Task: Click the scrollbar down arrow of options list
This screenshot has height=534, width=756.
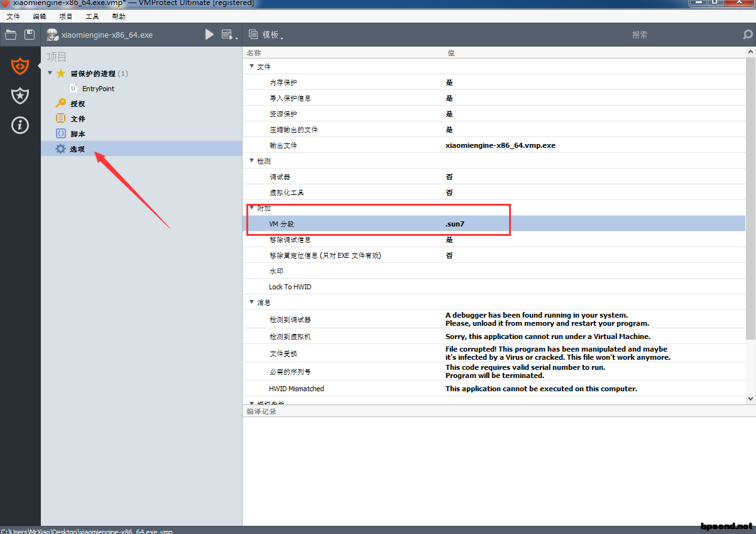Action: (750, 398)
